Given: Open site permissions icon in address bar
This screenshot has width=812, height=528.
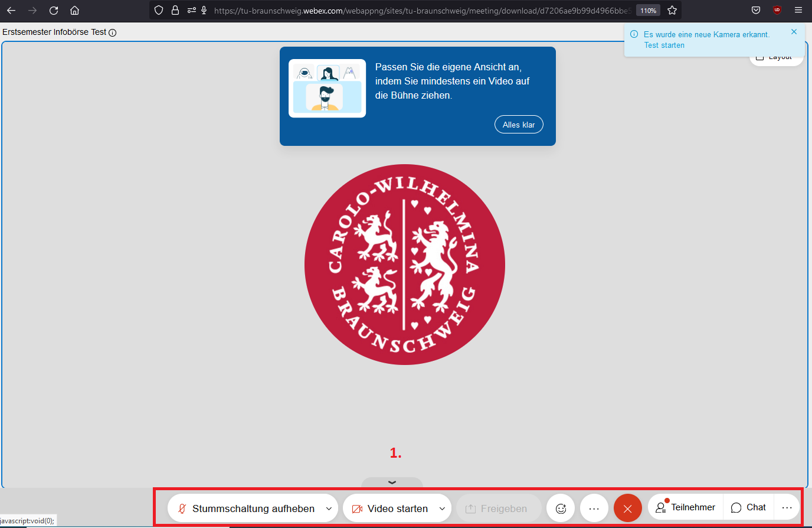Looking at the screenshot, I should tap(191, 10).
